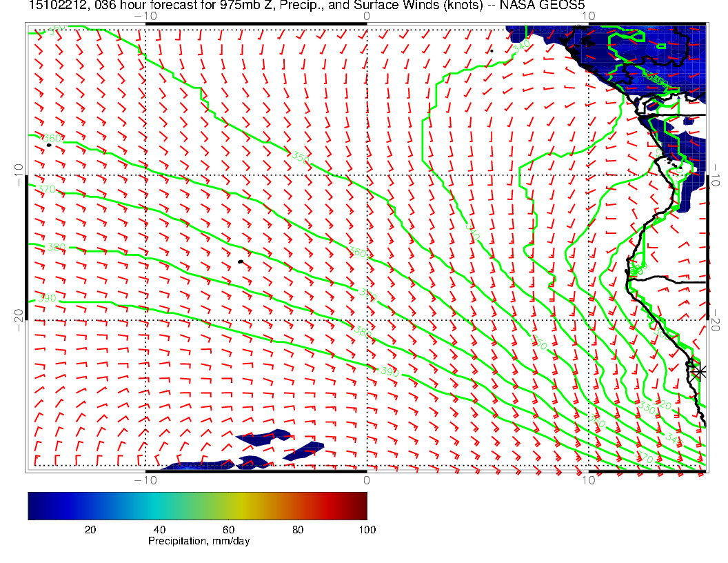Click the -10 longitude label on the top axis
The image size is (728, 563).
pyautogui.click(x=145, y=17)
